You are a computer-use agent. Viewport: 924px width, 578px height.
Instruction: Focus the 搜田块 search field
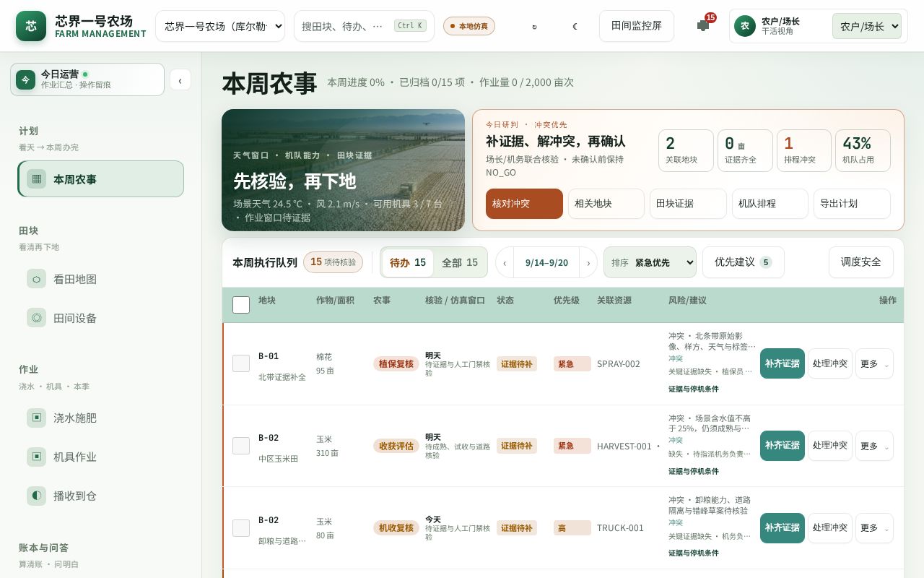pos(364,26)
